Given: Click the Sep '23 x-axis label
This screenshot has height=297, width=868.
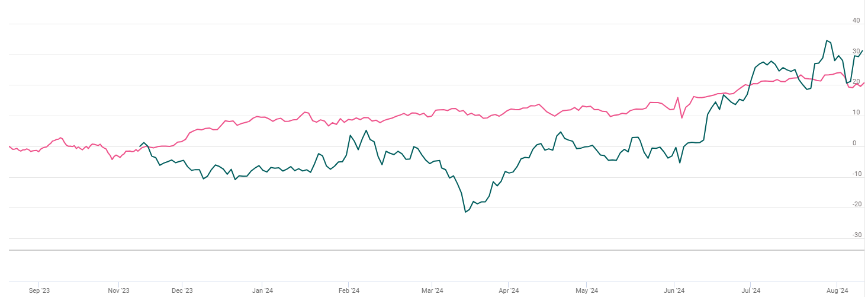Looking at the screenshot, I should click(x=38, y=290).
